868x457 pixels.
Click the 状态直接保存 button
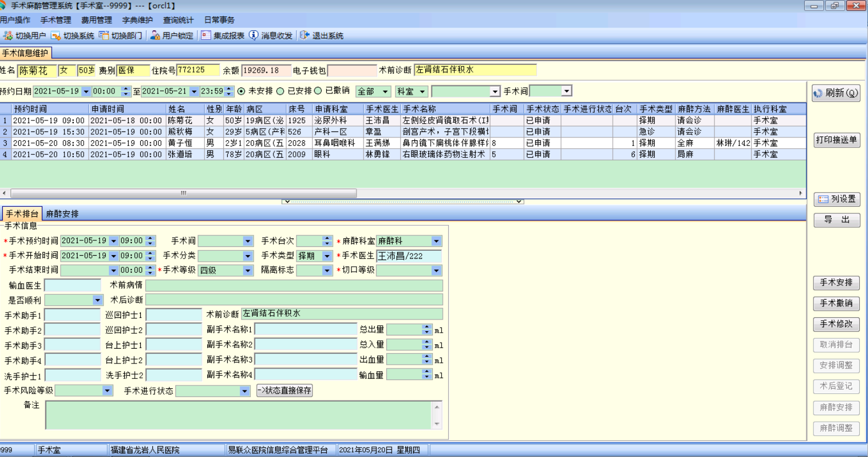[x=284, y=390]
